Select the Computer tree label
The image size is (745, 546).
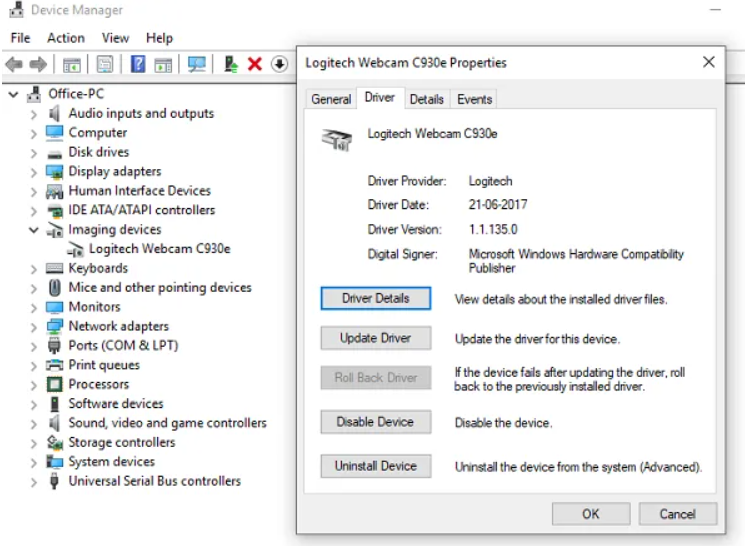(97, 133)
